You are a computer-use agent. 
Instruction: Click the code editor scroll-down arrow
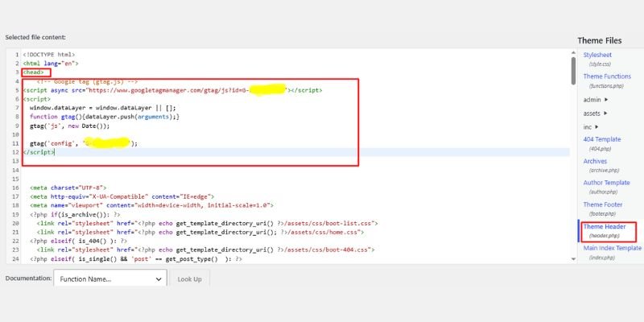click(x=573, y=258)
